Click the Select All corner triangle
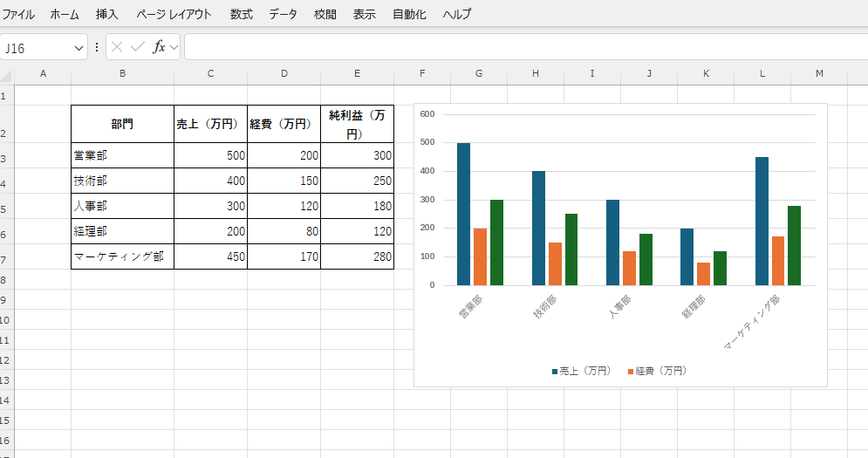The image size is (868, 458). [x=6, y=76]
